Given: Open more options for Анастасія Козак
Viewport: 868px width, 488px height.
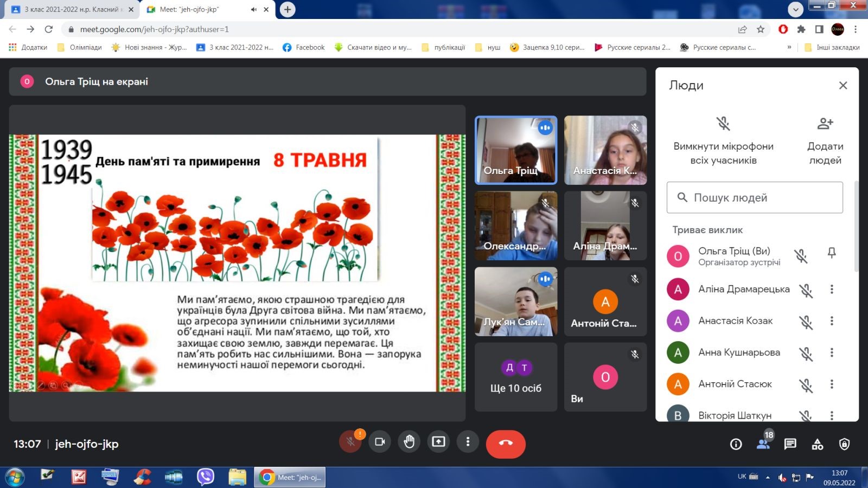Looking at the screenshot, I should 831,321.
